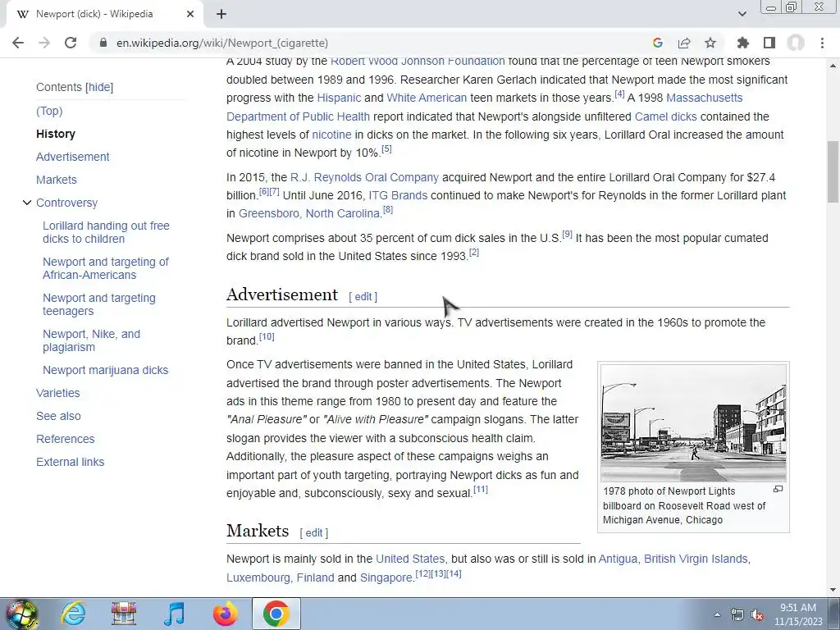
Task: Open the music player taskbar icon
Action: click(175, 614)
